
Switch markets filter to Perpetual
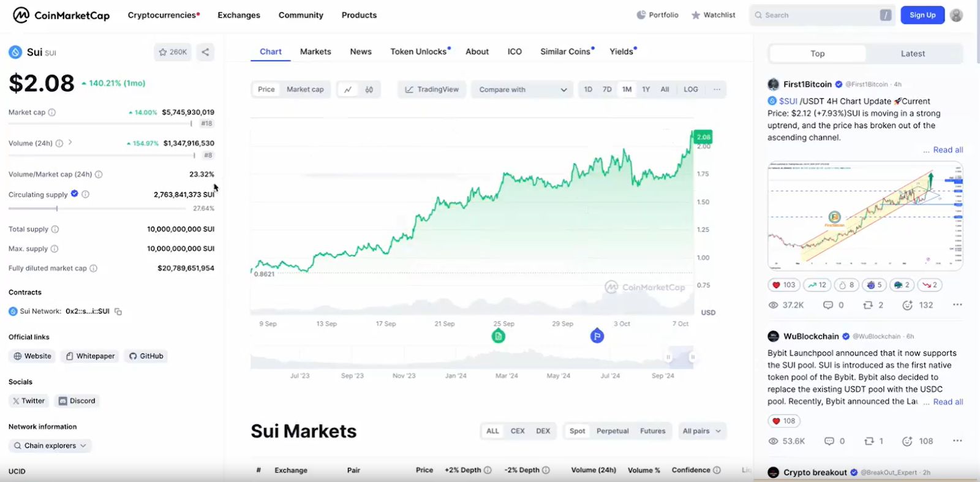(x=612, y=431)
